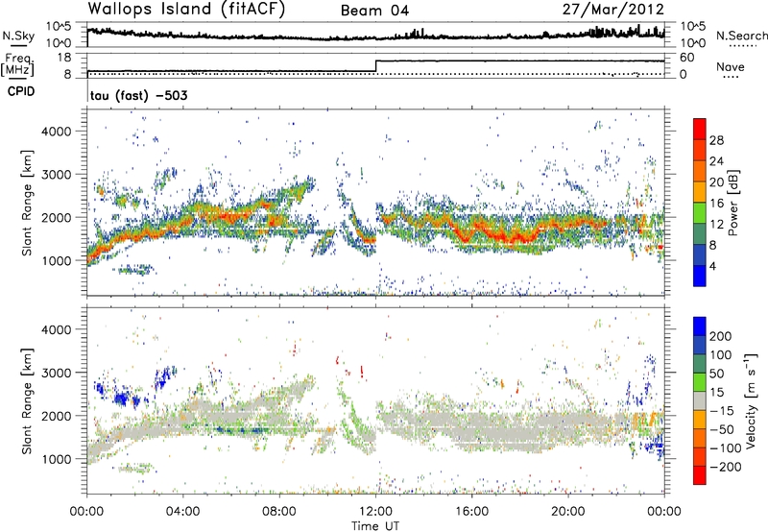The image size is (768, 532).
Task: Click the '12:00' time axis label
Action: pyautogui.click(x=375, y=512)
